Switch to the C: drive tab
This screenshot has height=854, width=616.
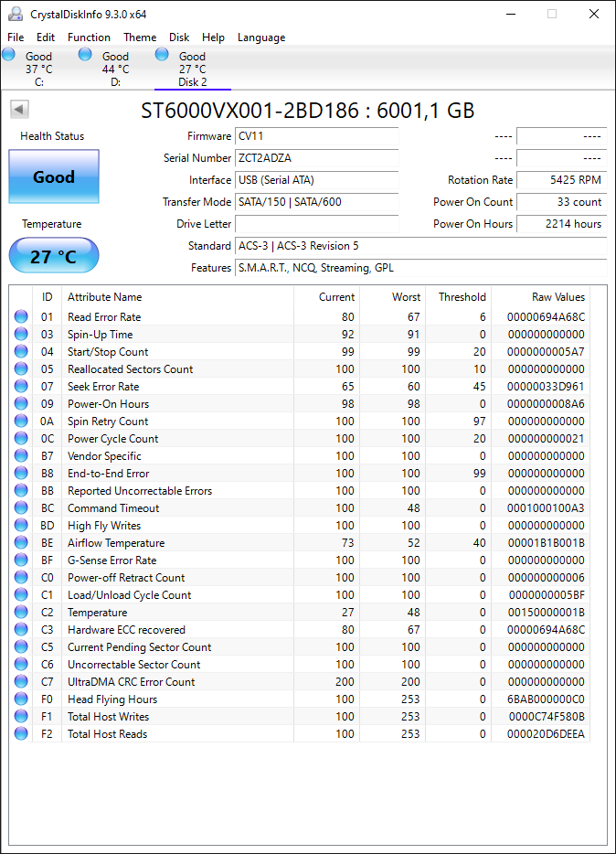[38, 69]
